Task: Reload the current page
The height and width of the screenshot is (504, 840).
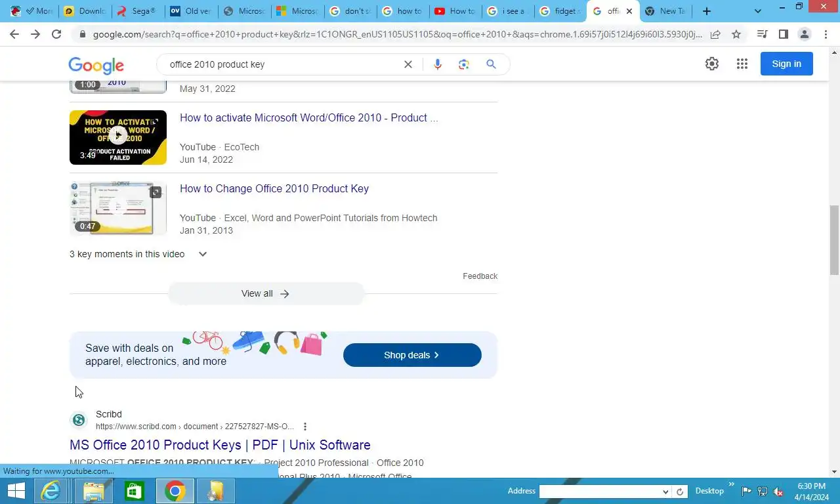Action: coord(56,34)
